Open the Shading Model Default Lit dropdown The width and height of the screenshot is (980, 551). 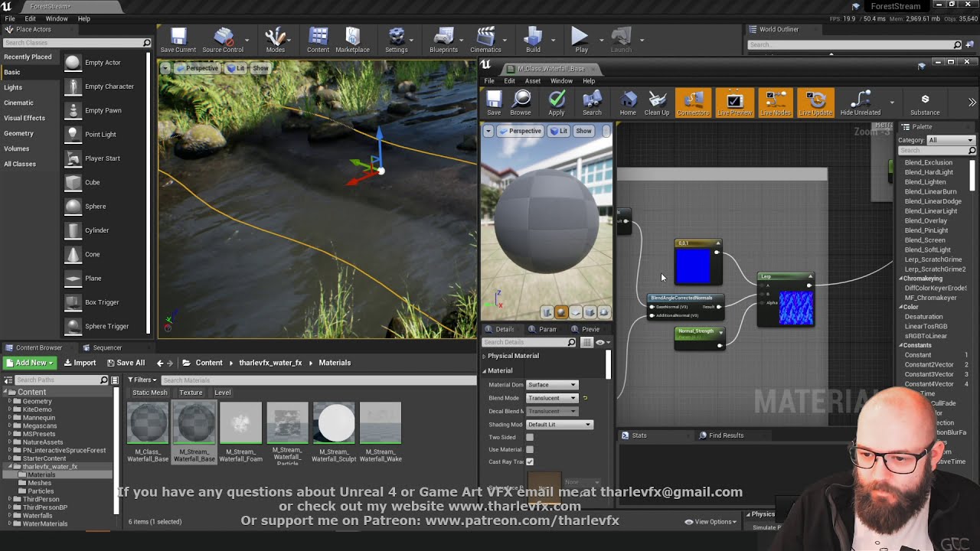[559, 425]
